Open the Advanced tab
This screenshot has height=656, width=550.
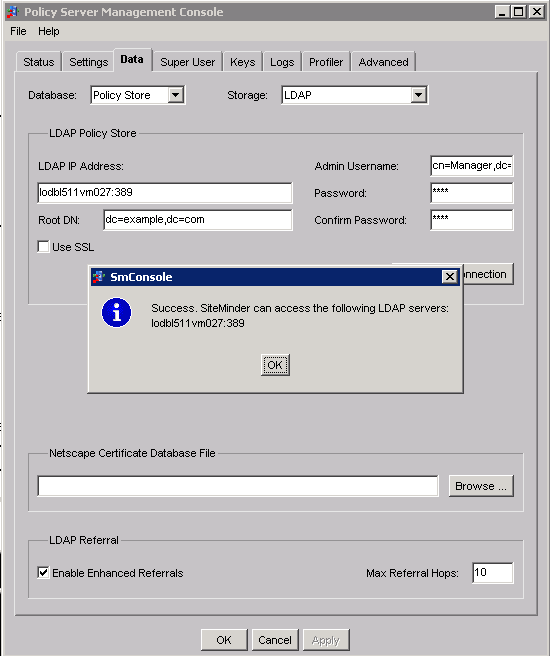click(384, 62)
